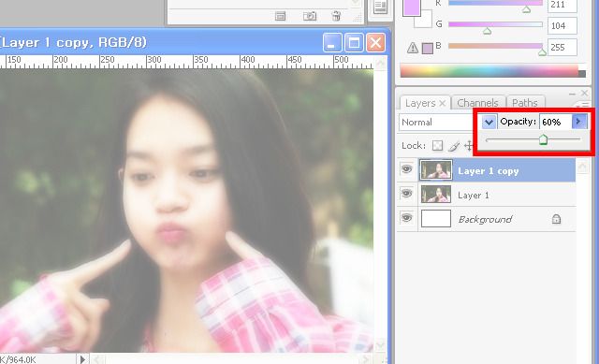Create new document from current state icon
This screenshot has height=364, width=599.
click(x=280, y=16)
